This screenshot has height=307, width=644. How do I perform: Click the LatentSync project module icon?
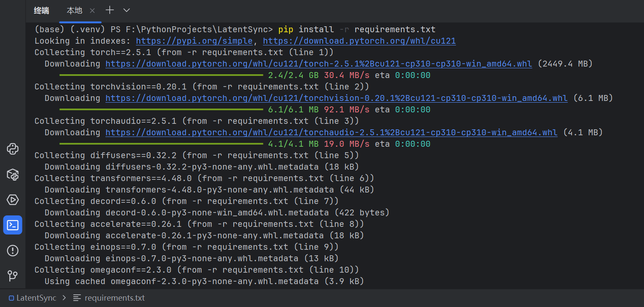[11, 298]
